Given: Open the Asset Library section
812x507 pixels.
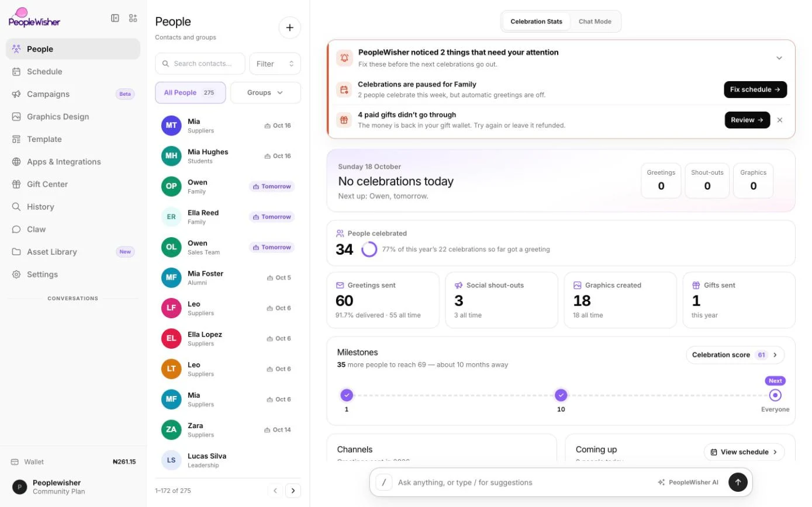Looking at the screenshot, I should 73,252.
